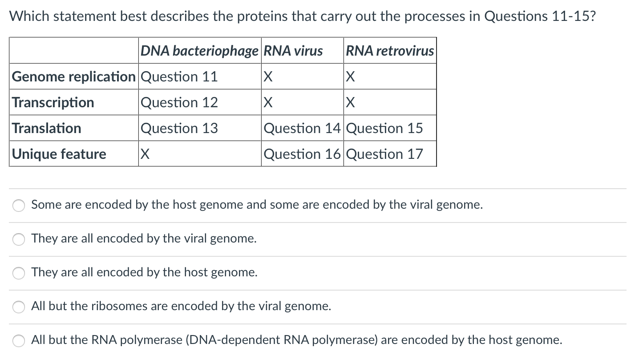The width and height of the screenshot is (639, 364).
Task: Click the 'Genome replication' row label
Action: coord(74,77)
